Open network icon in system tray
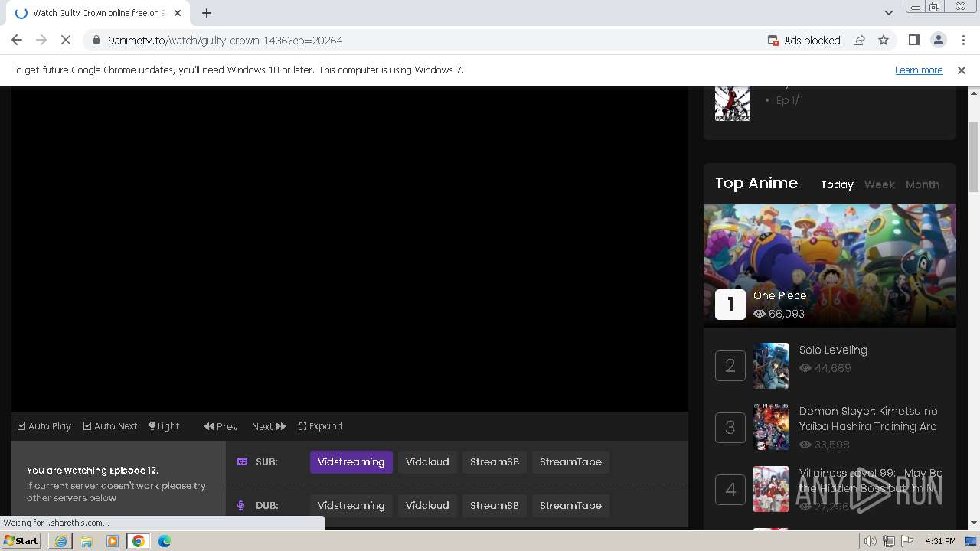This screenshot has height=551, width=980. point(889,541)
